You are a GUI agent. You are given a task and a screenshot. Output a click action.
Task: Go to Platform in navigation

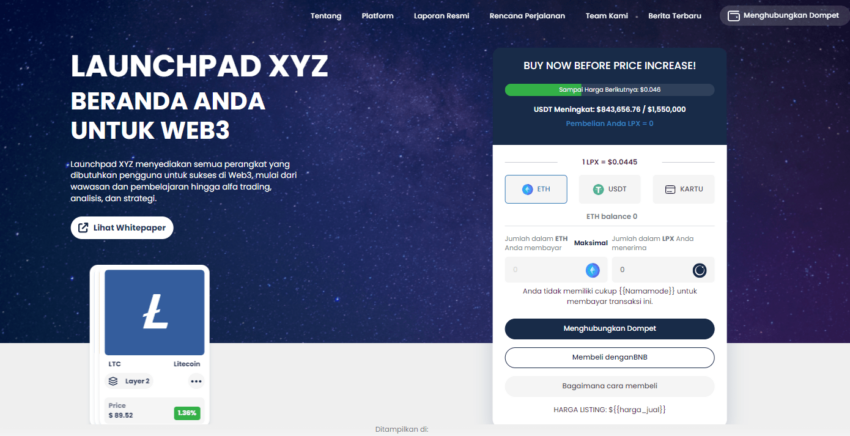click(x=377, y=16)
